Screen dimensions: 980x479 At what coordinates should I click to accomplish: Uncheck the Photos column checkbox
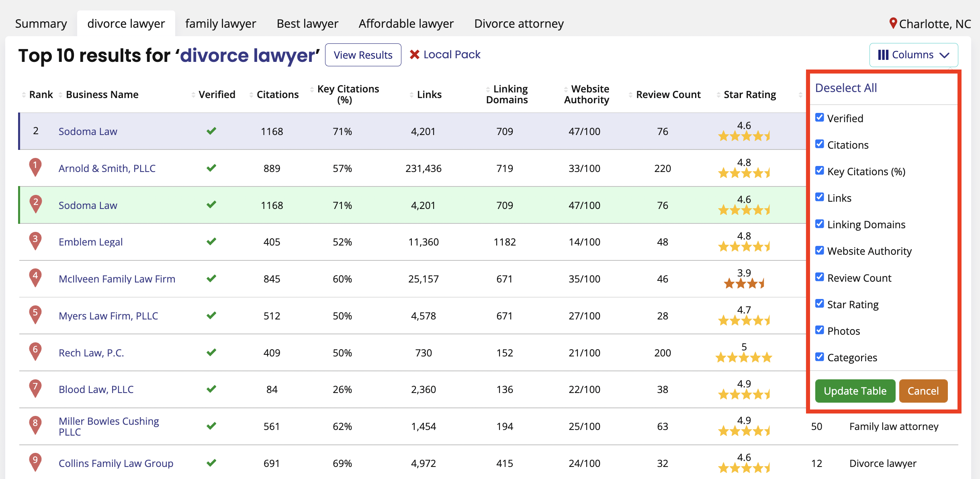click(820, 330)
